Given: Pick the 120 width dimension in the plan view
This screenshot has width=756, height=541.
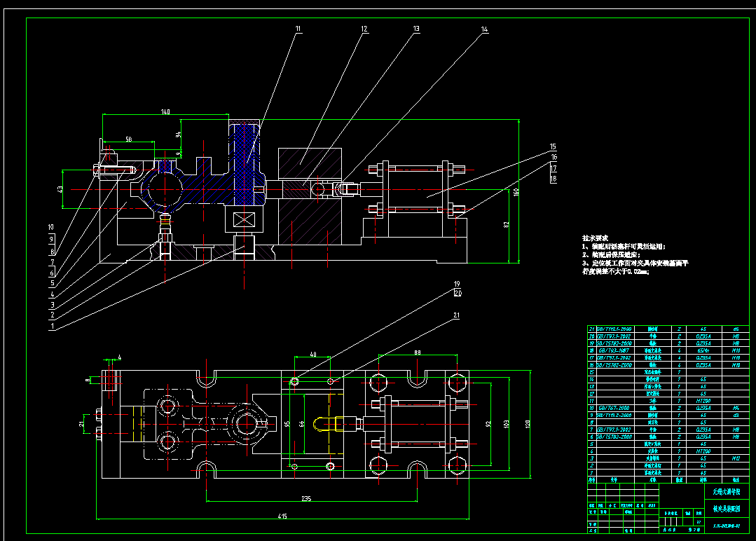Looking at the screenshot, I should tap(528, 424).
